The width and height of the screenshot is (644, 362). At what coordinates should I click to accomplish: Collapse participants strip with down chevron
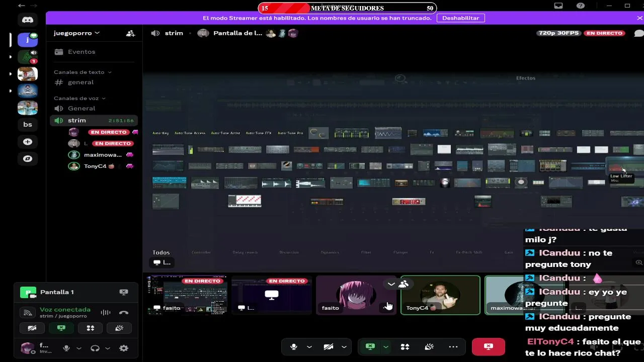pyautogui.click(x=391, y=284)
